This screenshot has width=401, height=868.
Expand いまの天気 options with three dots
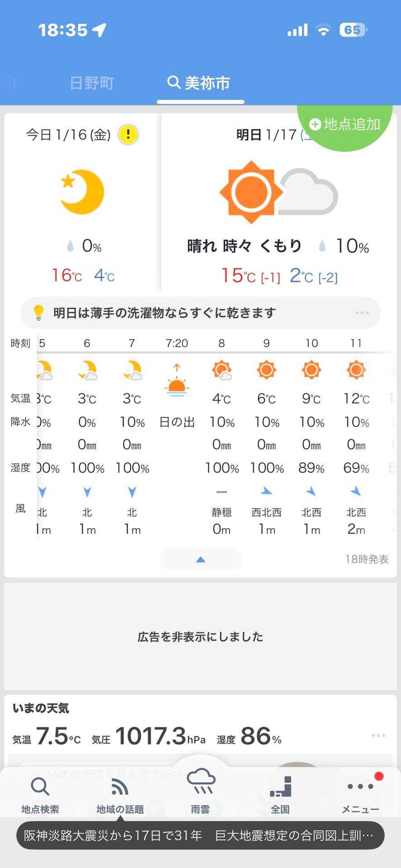pos(378,736)
